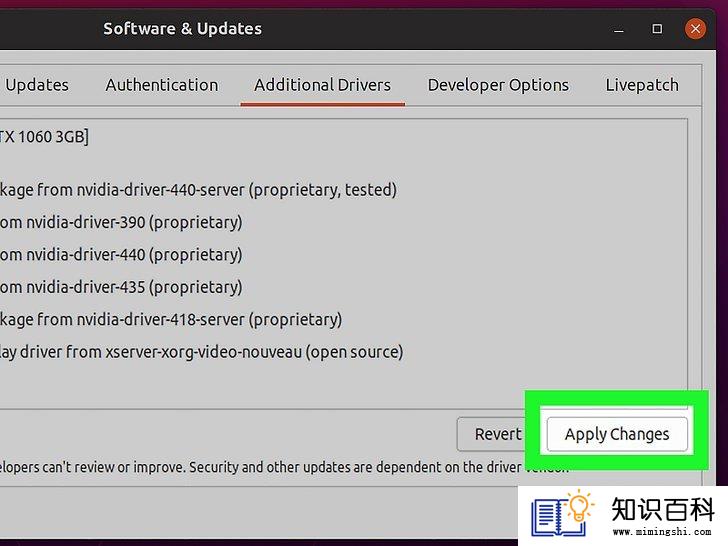The image size is (728, 546).
Task: Open the Developer Options tab
Action: (x=498, y=85)
